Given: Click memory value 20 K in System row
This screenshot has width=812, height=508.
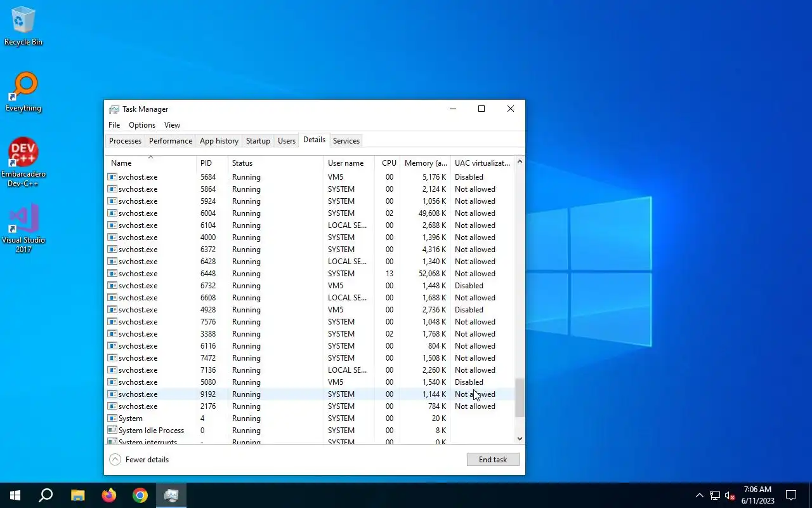Looking at the screenshot, I should [439, 418].
